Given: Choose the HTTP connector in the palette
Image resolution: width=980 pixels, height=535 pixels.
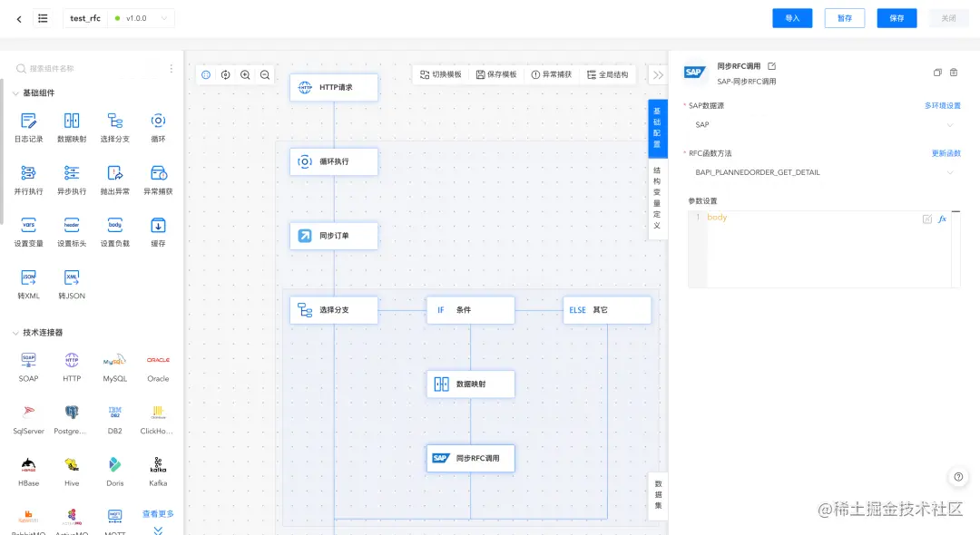Looking at the screenshot, I should click(x=72, y=367).
